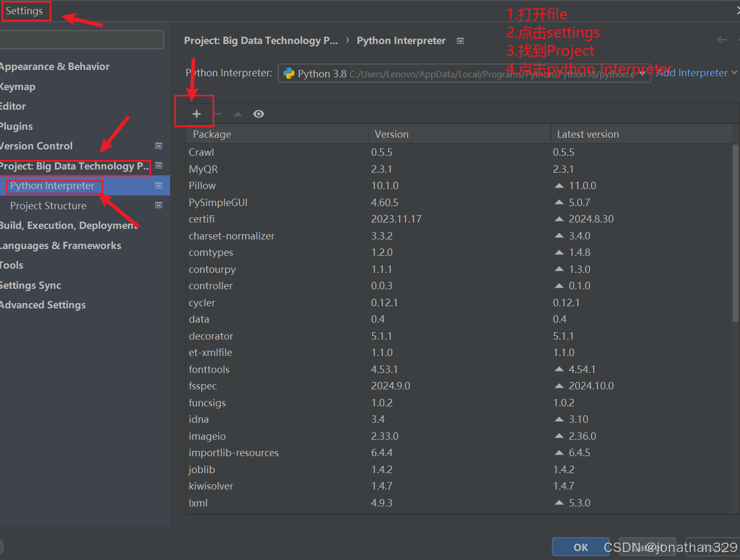The height and width of the screenshot is (560, 740).
Task: Select the contourpy package row
Action: (x=459, y=269)
